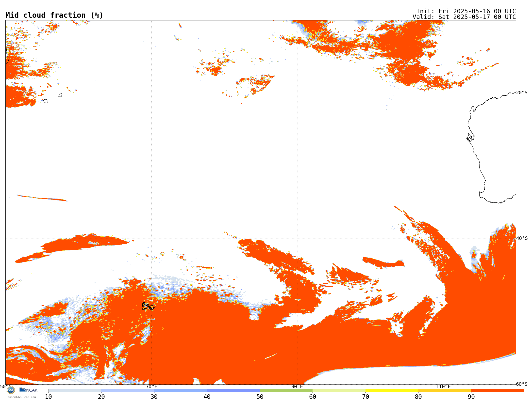Click the ensemble.ucar.edu text
Screen dimensions: 532x400
pyautogui.click(x=22, y=397)
